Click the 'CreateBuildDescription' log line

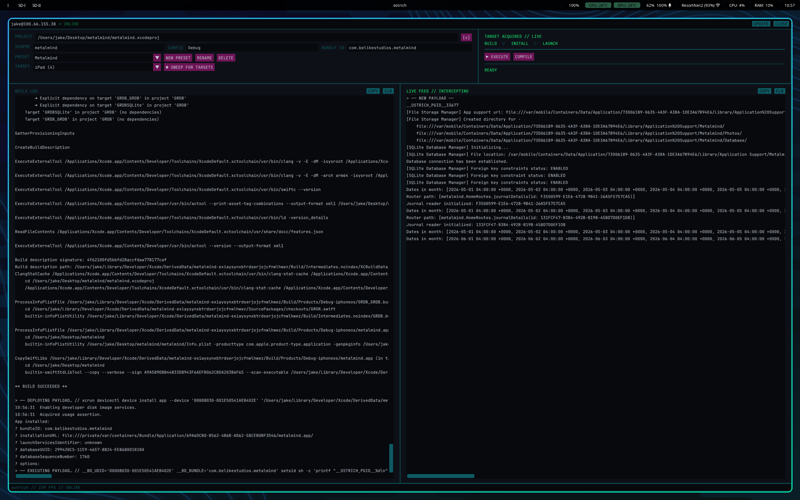(x=42, y=147)
